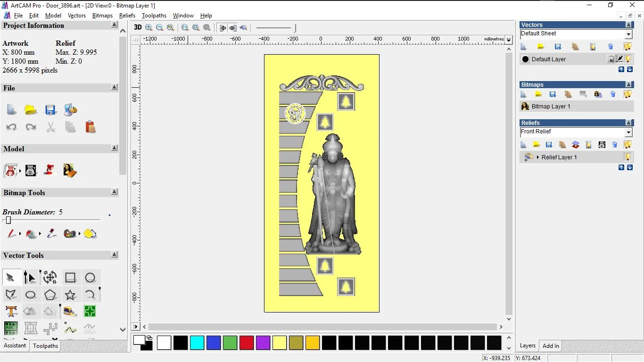Select the Zoom In tool
This screenshot has height=362, width=644.
pyautogui.click(x=149, y=27)
